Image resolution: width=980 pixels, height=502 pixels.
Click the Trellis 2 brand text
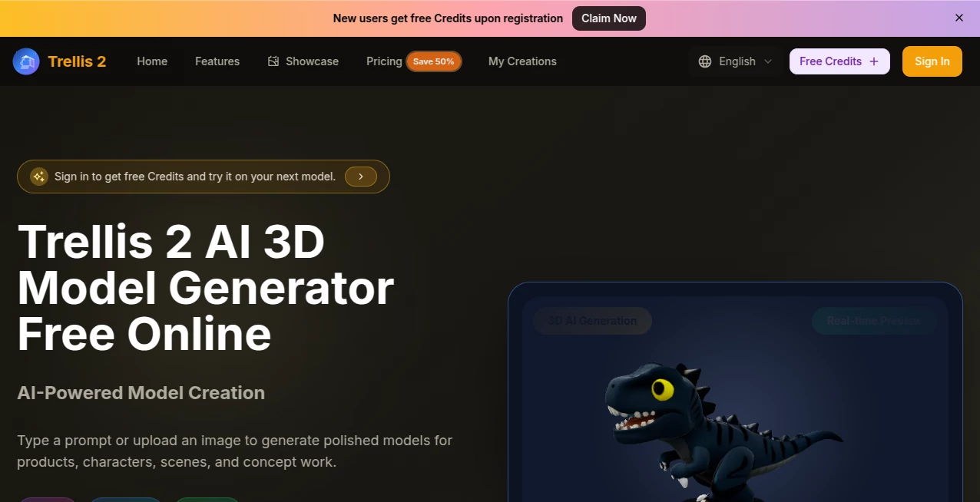click(x=77, y=61)
